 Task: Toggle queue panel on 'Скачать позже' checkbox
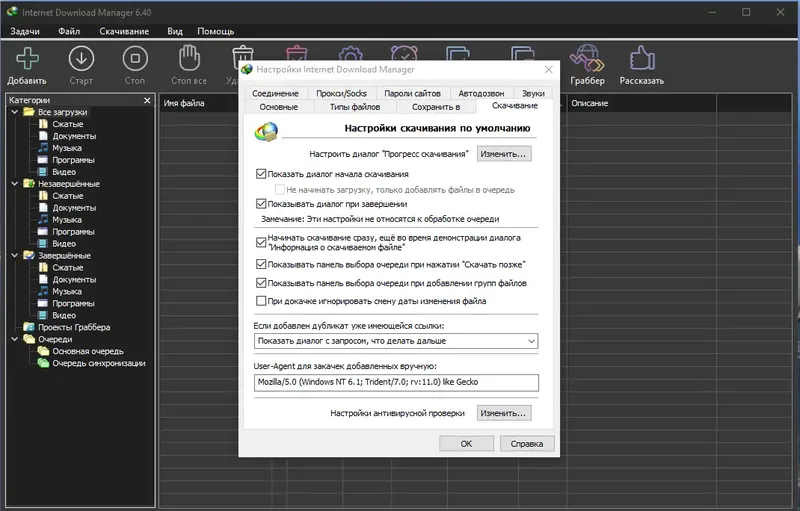pos(261,264)
